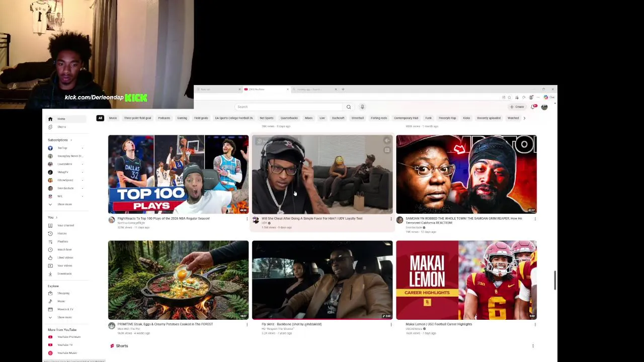644x362 pixels.
Task: Open Watch later in the sidebar
Action: tap(65, 249)
